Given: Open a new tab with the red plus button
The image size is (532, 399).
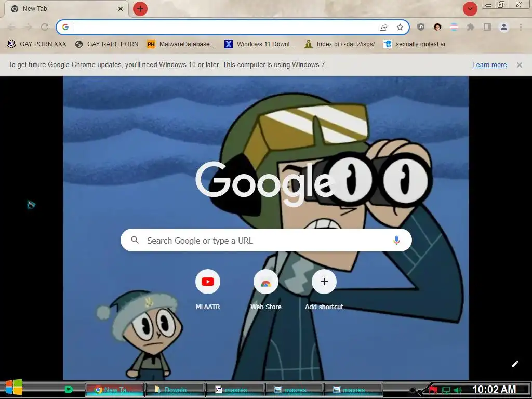Looking at the screenshot, I should [140, 9].
